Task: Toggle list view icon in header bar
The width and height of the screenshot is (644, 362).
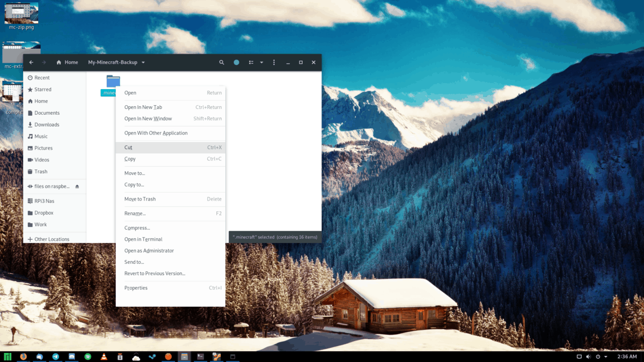Action: (x=251, y=62)
